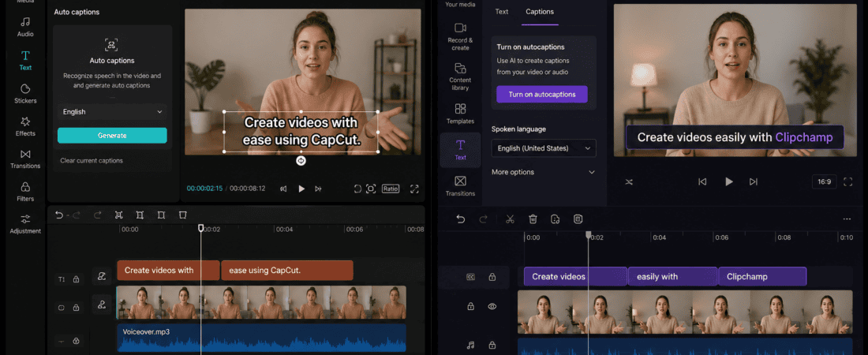The image size is (868, 355).
Task: Click the CapCut timeline playhead marker
Action: (x=201, y=228)
